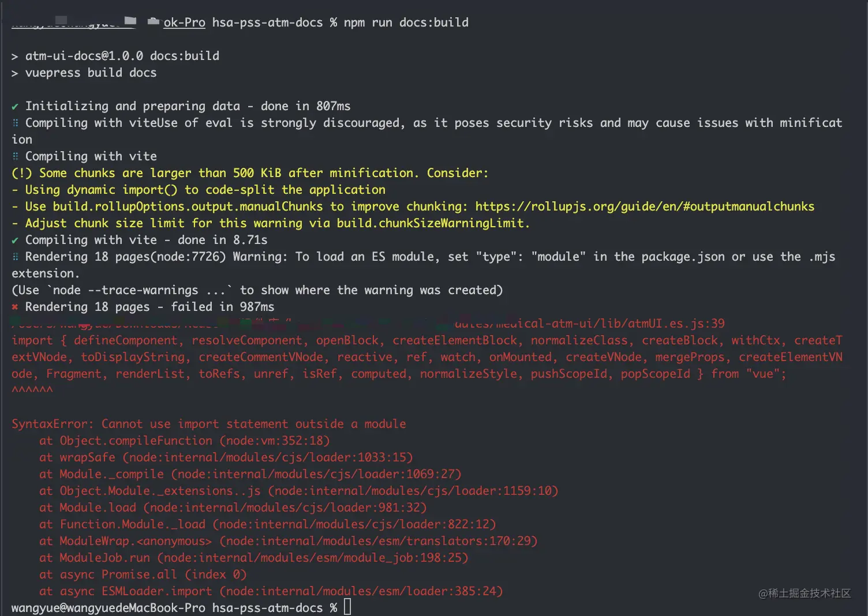Click the build.chunkSizeWarningLimit text
Image resolution: width=868 pixels, height=616 pixels.
point(431,223)
